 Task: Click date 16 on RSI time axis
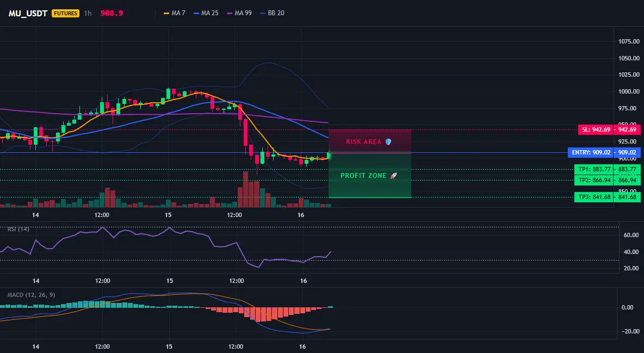303,281
